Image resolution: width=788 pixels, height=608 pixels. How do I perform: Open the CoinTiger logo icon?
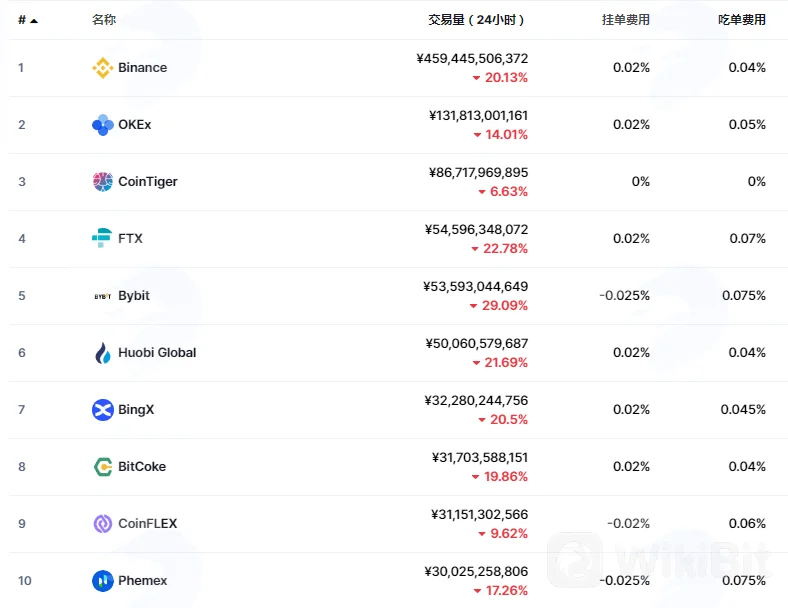[x=103, y=181]
